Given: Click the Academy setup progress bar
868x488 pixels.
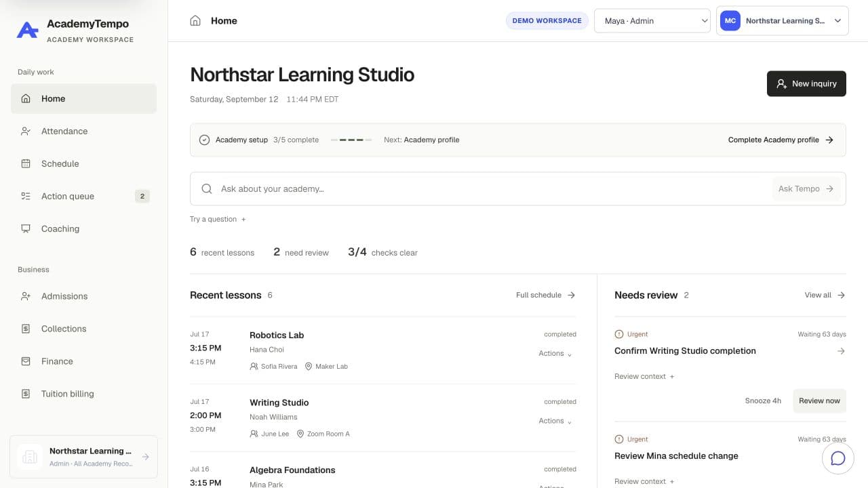Looking at the screenshot, I should click(x=351, y=140).
